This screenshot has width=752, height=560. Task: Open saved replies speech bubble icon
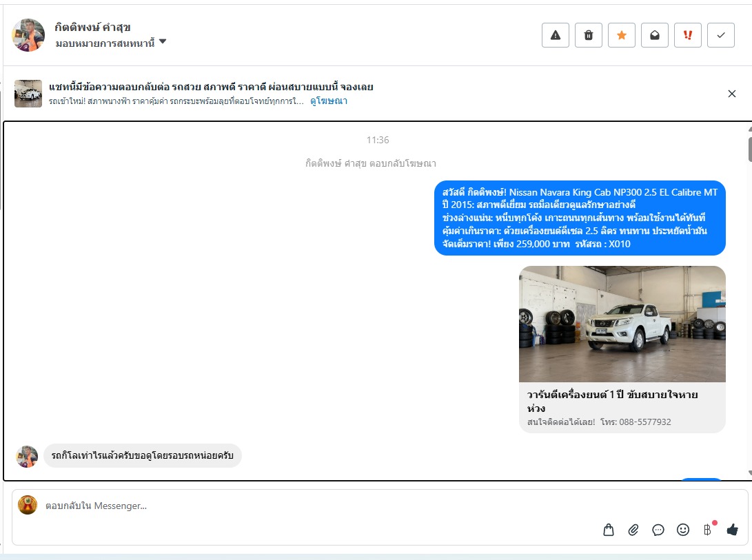[658, 530]
